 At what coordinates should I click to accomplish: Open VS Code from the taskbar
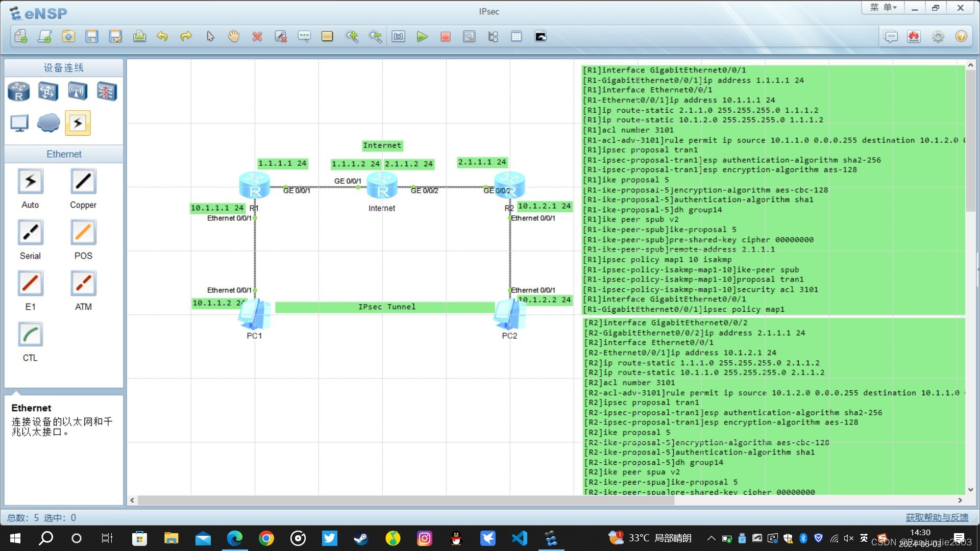519,538
